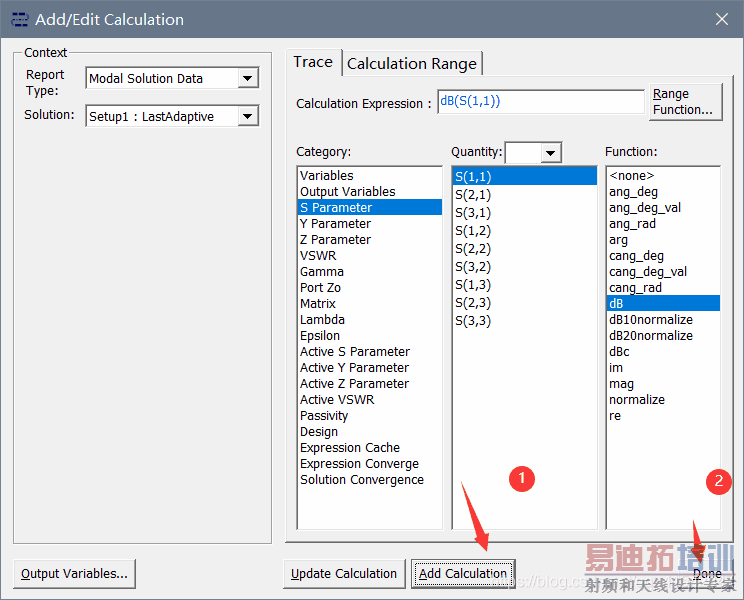Click the Add/Edit Calculation title bar icon

[20, 19]
